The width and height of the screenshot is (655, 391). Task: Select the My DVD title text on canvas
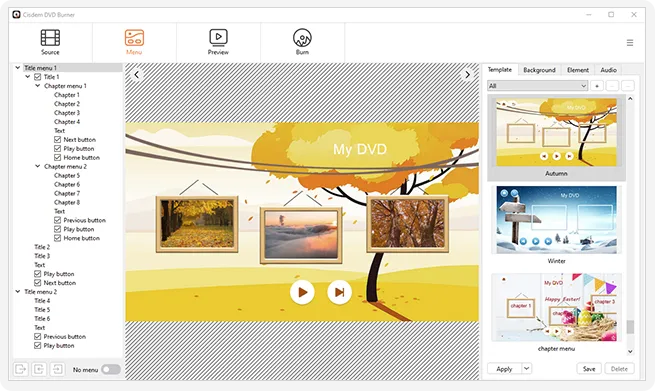360,149
